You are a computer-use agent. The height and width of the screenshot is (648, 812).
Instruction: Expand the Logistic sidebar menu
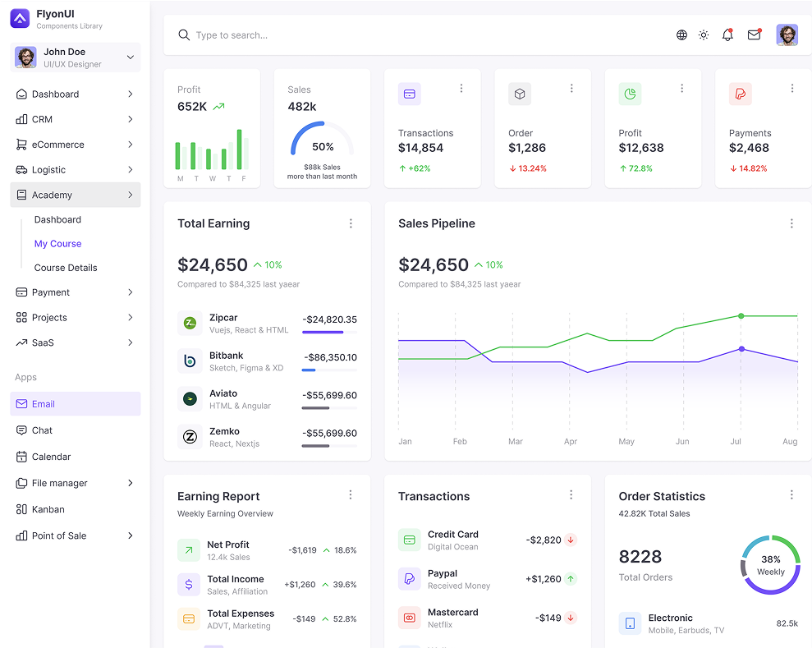tap(75, 169)
